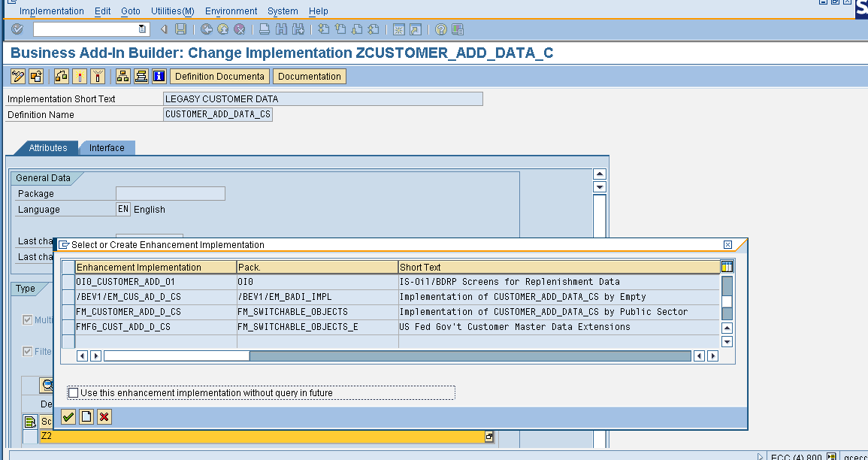868x460 pixels.
Task: Click the Save icon in the standard toolbar
Action: [179, 29]
